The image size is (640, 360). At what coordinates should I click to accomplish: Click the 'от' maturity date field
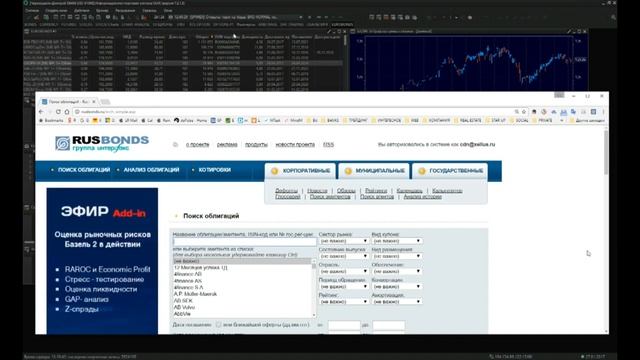tap(344, 325)
